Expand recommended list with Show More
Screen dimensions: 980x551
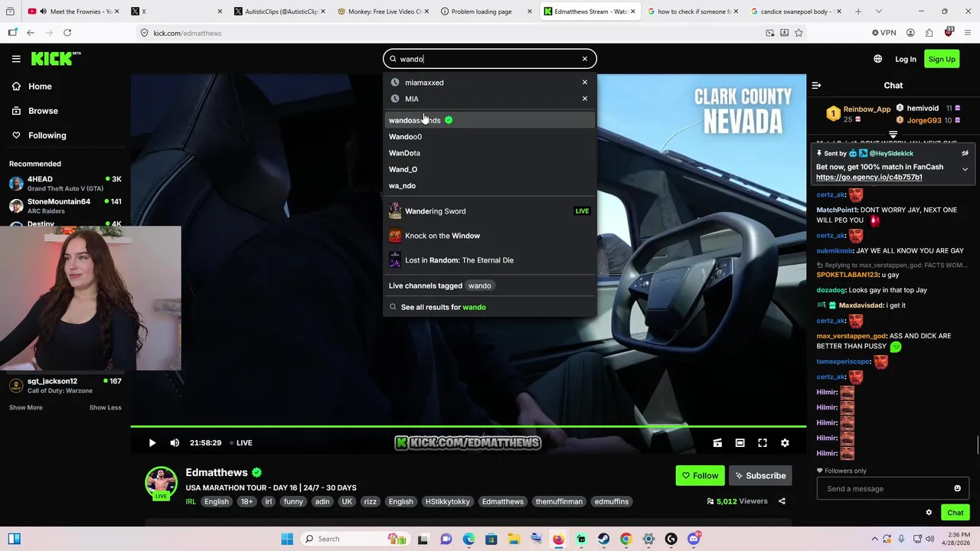(25, 408)
